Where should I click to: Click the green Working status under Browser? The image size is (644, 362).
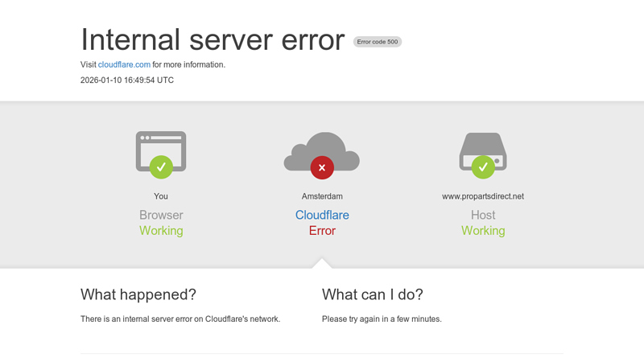click(161, 231)
